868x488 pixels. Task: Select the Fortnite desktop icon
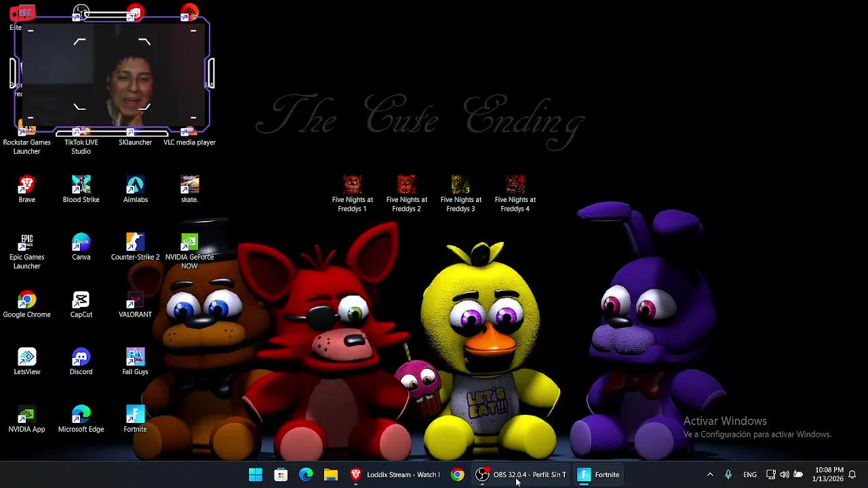[x=135, y=419]
